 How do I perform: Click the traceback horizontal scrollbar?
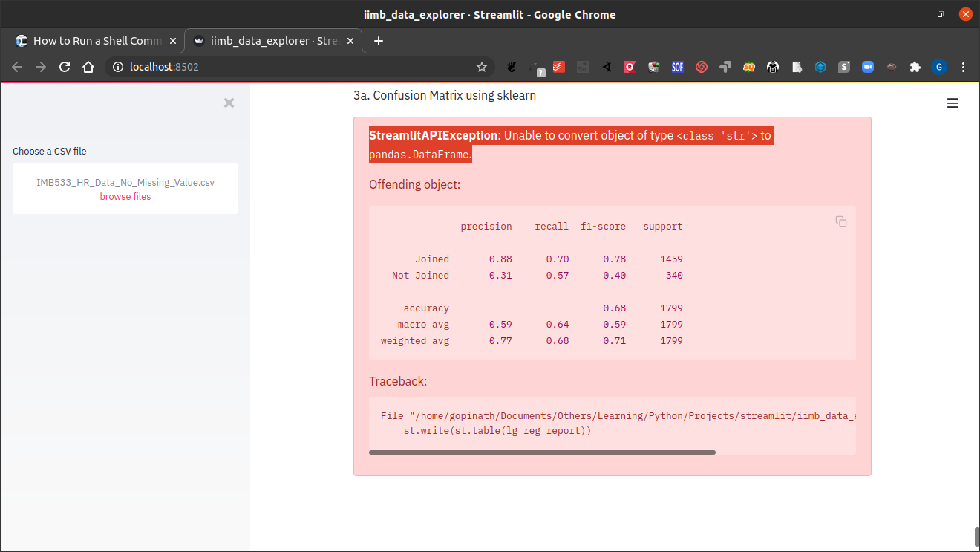click(x=542, y=452)
